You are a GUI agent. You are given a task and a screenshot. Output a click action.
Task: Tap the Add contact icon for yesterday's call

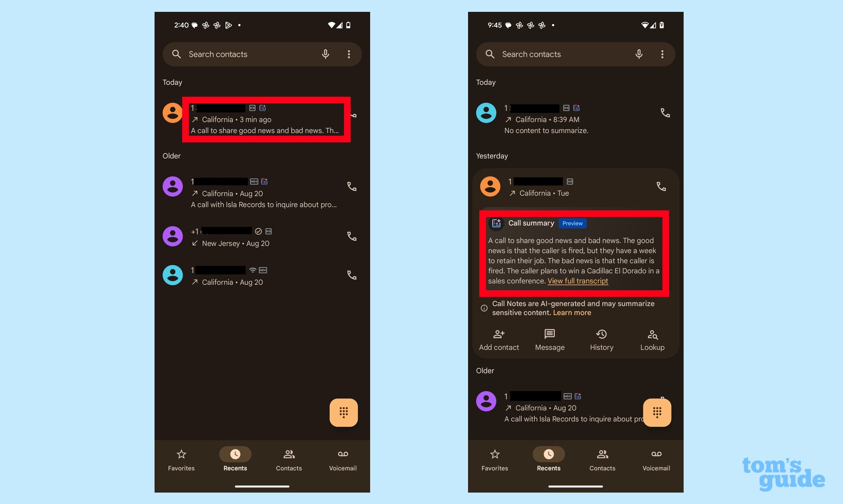pos(499,334)
